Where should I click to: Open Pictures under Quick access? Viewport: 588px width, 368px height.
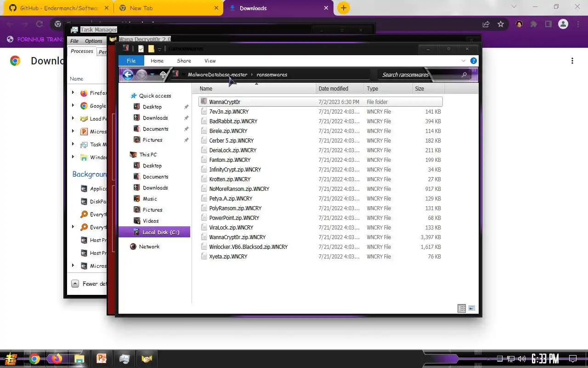point(153,140)
